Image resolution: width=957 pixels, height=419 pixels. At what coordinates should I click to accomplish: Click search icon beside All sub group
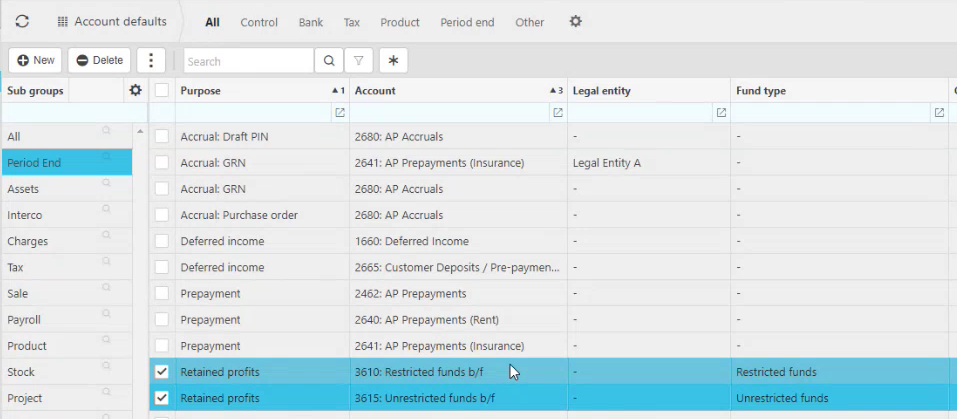pos(106,130)
